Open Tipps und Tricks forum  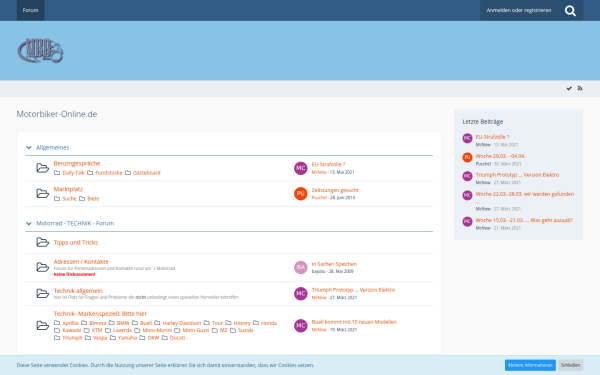[x=76, y=242]
